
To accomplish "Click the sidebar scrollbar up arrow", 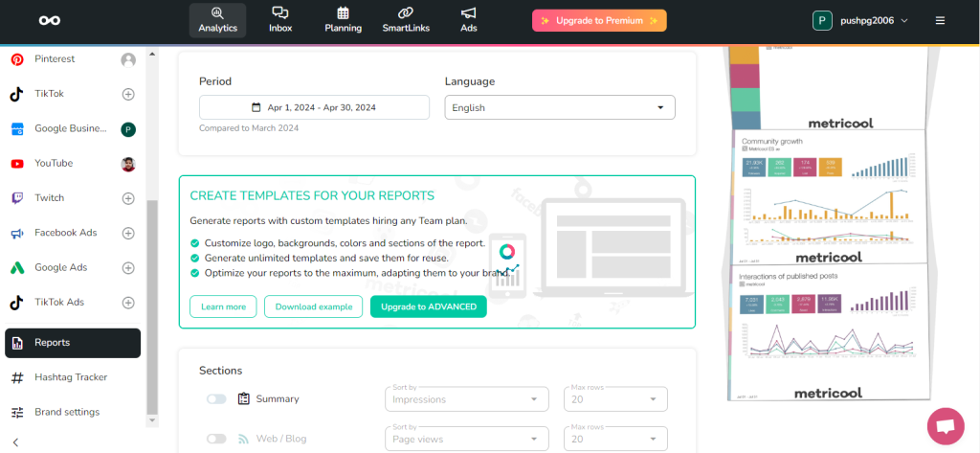I will click(x=152, y=54).
